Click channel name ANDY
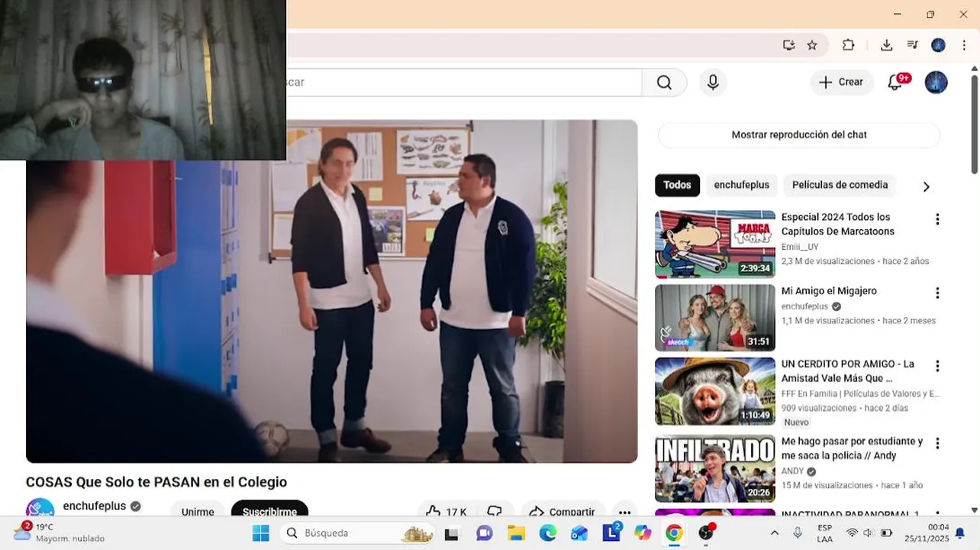The image size is (980, 550). [x=792, y=471]
